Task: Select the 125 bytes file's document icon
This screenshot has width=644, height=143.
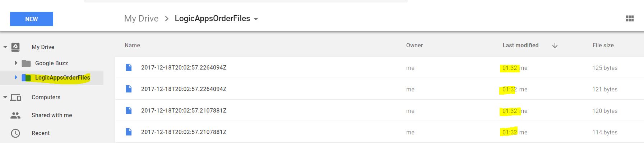Action: point(129,67)
